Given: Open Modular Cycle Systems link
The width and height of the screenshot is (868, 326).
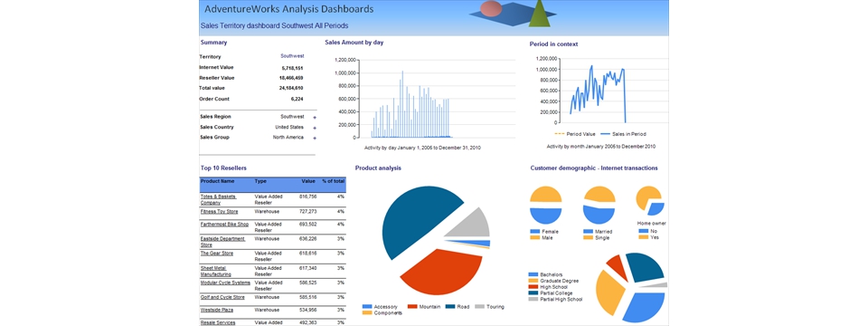Looking at the screenshot, I should [225, 283].
